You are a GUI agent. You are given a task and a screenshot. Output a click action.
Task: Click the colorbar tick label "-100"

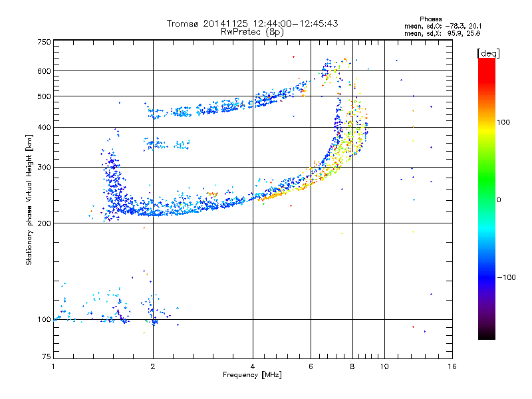[506, 277]
